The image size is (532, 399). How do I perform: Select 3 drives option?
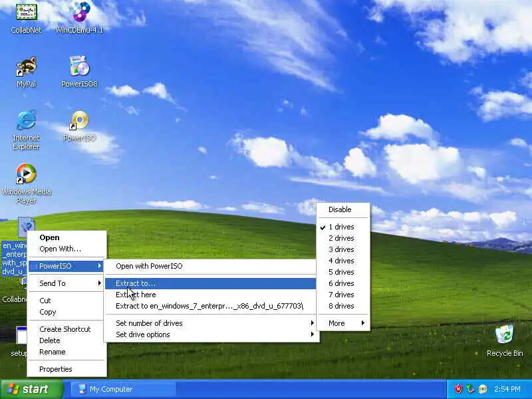[343, 249]
